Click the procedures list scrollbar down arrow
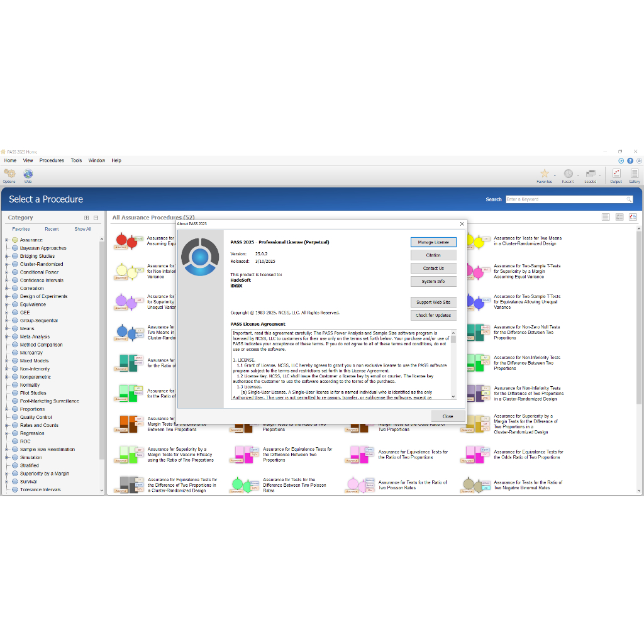 click(639, 491)
